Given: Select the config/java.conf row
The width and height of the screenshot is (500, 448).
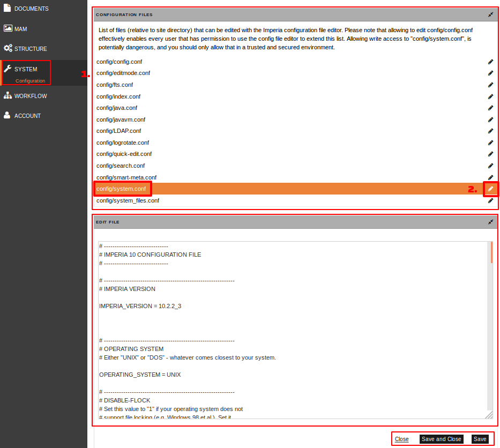Looking at the screenshot, I should [296, 108].
